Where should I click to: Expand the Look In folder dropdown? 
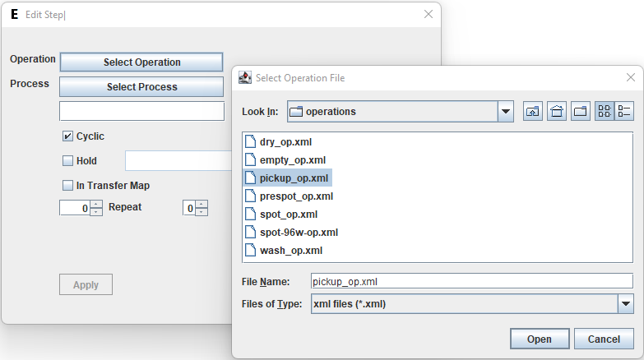pyautogui.click(x=505, y=112)
